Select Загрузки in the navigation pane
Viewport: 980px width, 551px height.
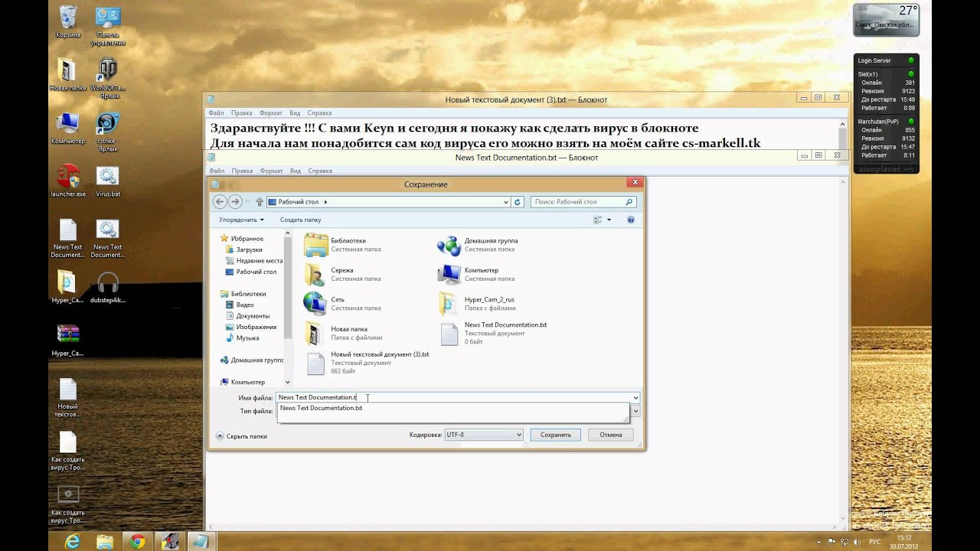pos(243,249)
